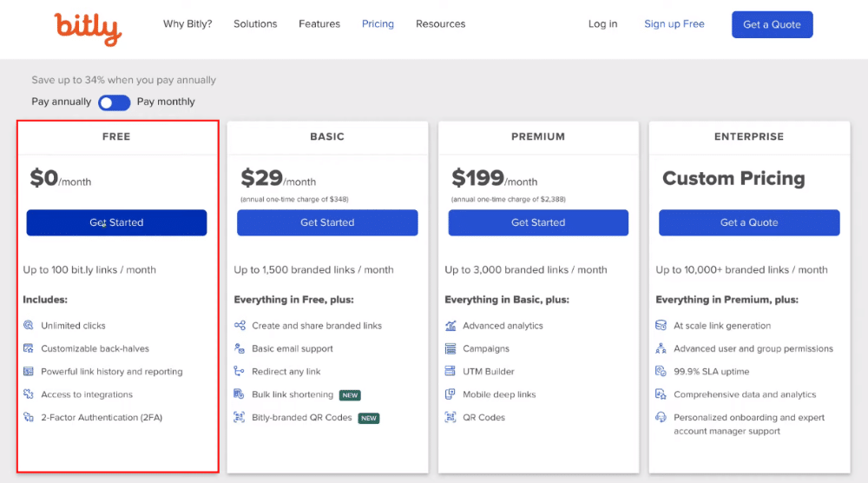Click the $29/month price
The image size is (868, 483).
tap(279, 178)
